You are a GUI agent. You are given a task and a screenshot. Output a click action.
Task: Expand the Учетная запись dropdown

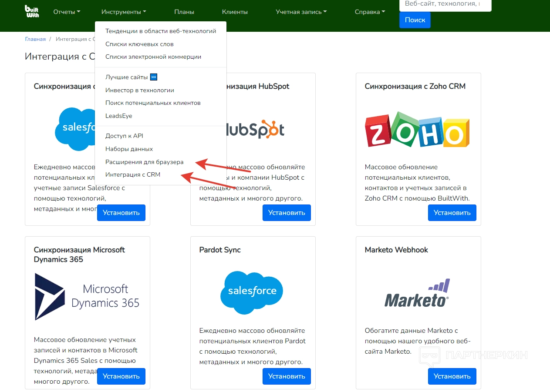pyautogui.click(x=301, y=12)
